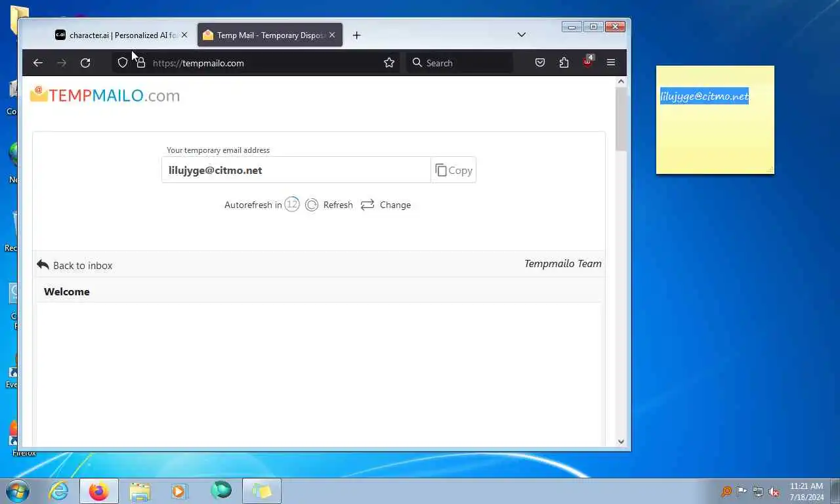The height and width of the screenshot is (504, 840).
Task: Click the browser Search field
Action: tap(459, 63)
